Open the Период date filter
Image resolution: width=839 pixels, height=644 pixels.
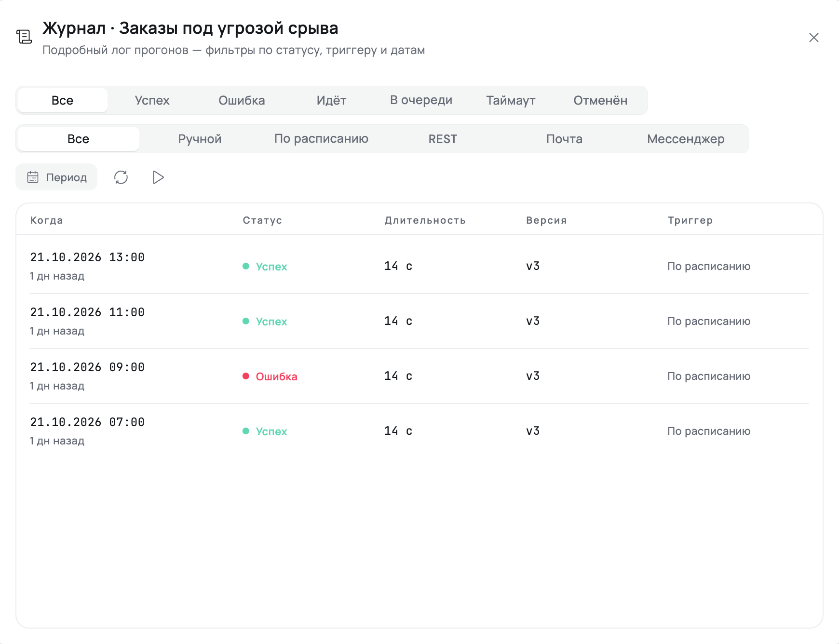click(x=56, y=177)
